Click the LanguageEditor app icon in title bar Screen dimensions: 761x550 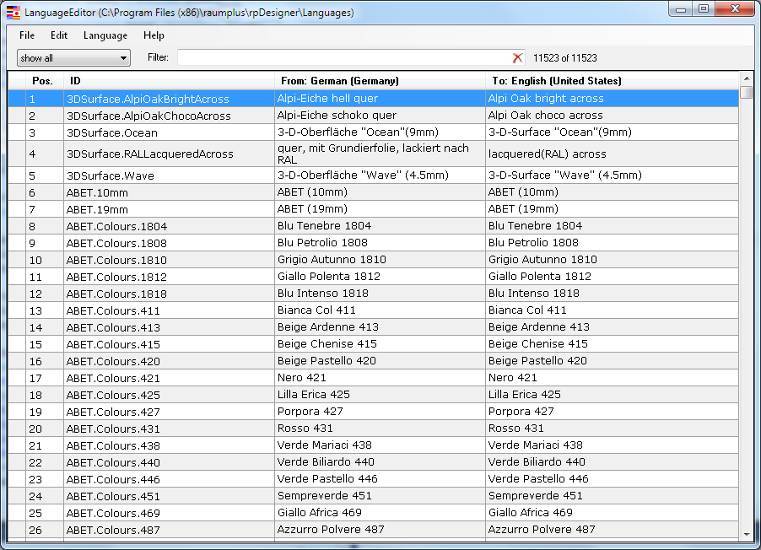(12, 12)
